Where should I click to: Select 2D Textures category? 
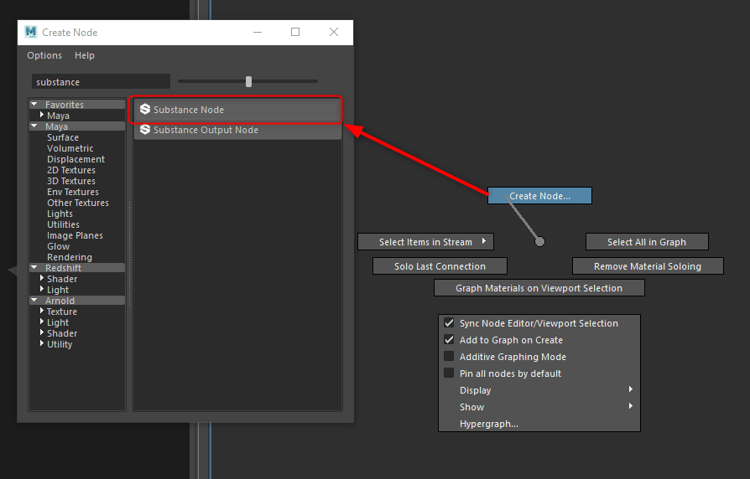[x=71, y=170]
